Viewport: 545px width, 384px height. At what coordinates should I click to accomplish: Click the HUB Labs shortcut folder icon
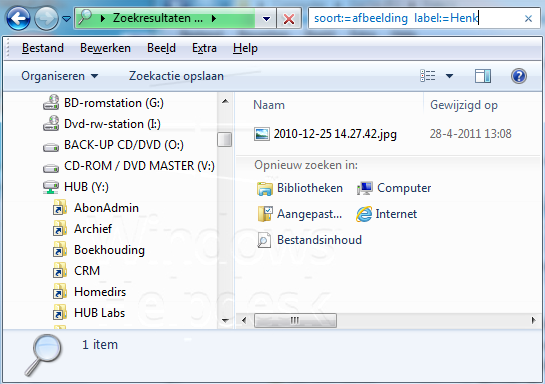60,312
